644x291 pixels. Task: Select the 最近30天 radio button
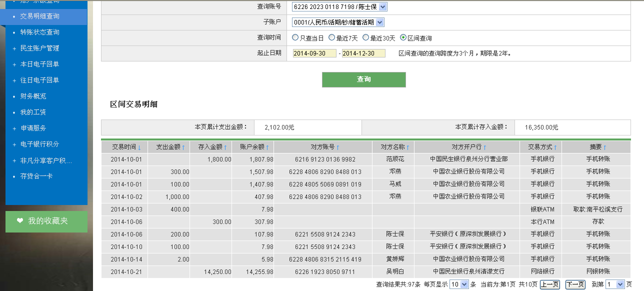[x=365, y=37]
